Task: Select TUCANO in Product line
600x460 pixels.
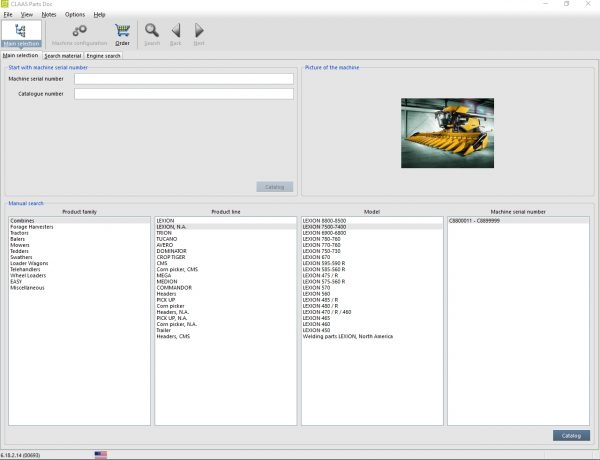Action: tap(226, 239)
